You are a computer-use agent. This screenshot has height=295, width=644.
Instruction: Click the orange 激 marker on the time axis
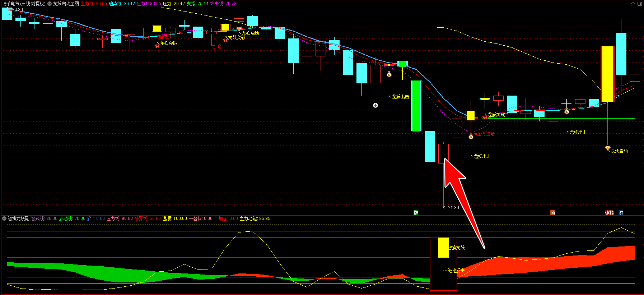(553, 213)
